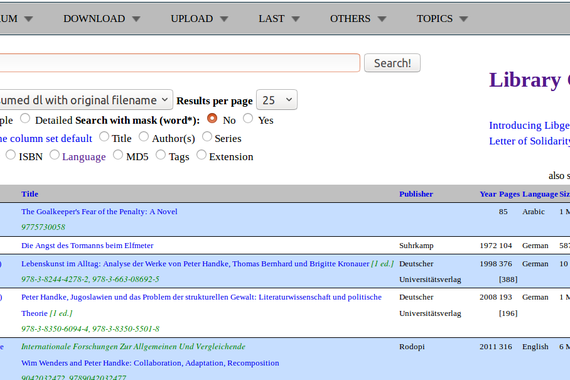Open Wim Wenders and Peter Handke book link
Image resolution: width=570 pixels, height=380 pixels.
[x=150, y=363]
